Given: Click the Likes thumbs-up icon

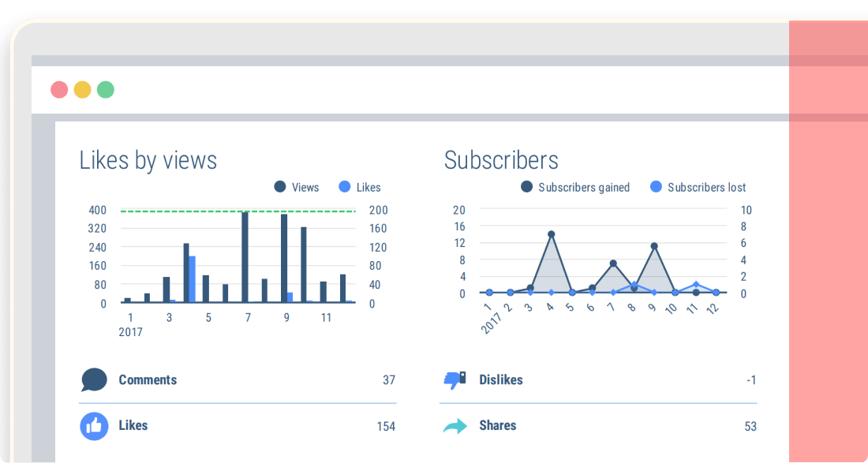Looking at the screenshot, I should [93, 425].
